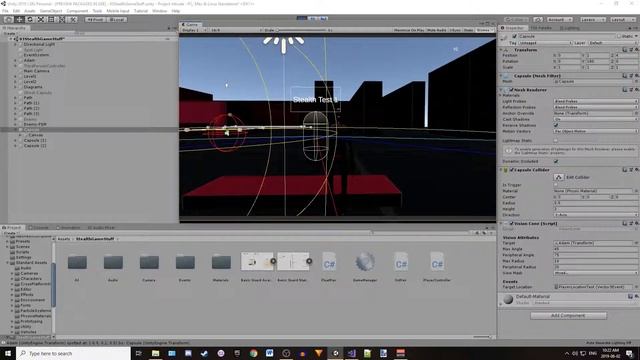Select the Rotate tool in the toolbar
This screenshot has height=360, width=640.
(x=30, y=19)
